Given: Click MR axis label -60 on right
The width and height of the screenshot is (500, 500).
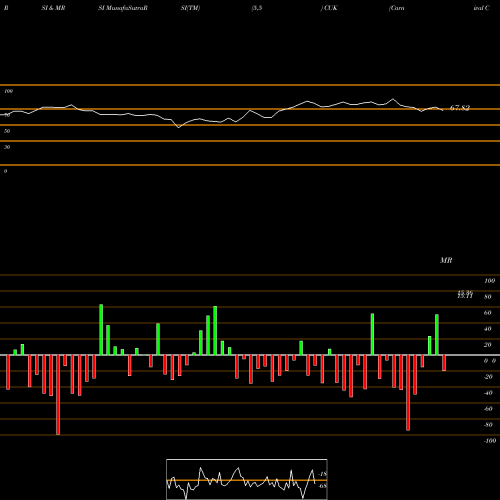Looking at the screenshot, I should click(x=488, y=409).
